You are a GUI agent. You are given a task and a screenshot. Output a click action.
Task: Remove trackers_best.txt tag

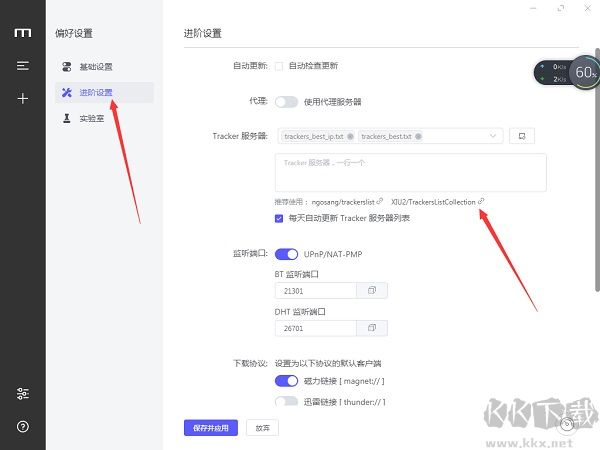pos(418,136)
